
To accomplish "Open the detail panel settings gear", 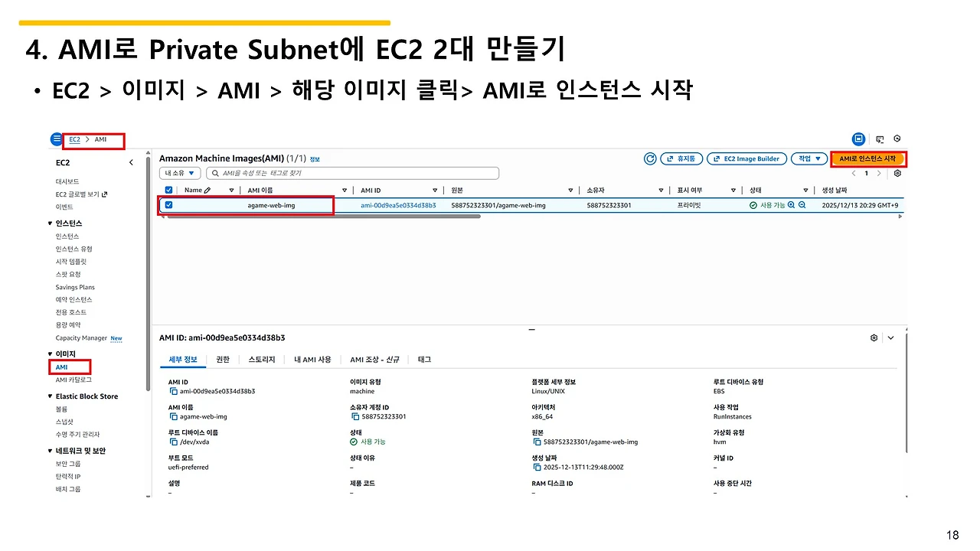I will pyautogui.click(x=874, y=337).
